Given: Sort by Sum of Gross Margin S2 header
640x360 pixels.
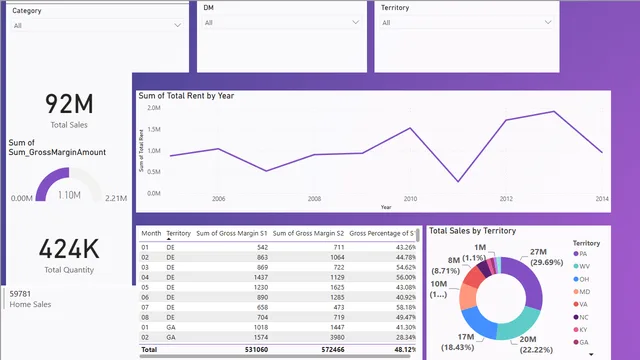Looking at the screenshot, I should point(308,233).
